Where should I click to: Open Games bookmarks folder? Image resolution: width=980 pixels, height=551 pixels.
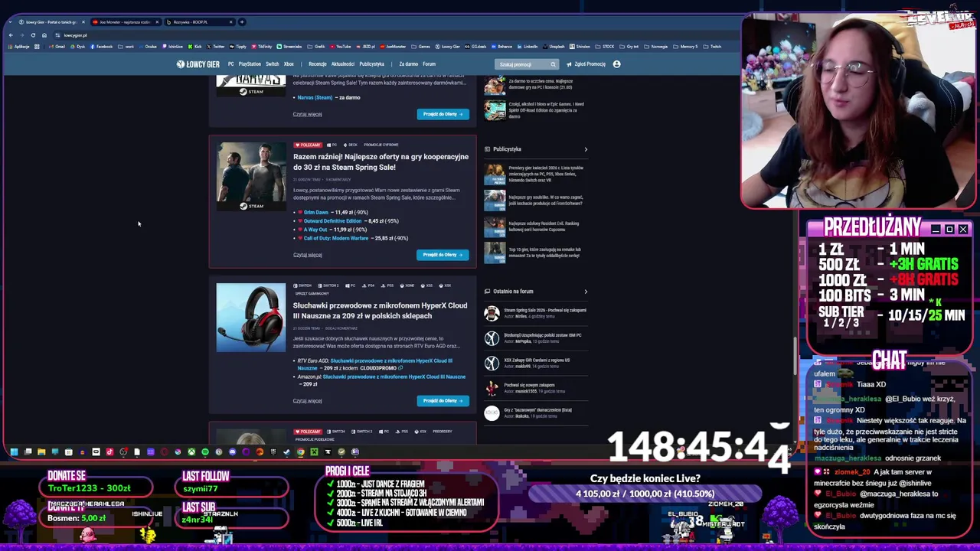coord(420,47)
